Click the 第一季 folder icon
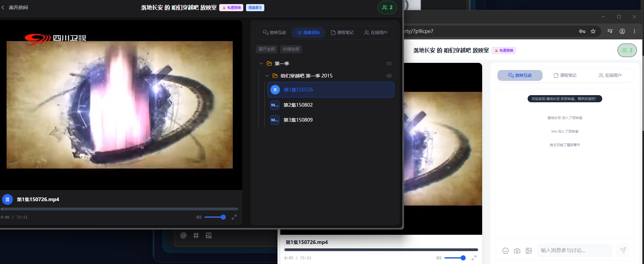Image resolution: width=644 pixels, height=264 pixels. tap(269, 64)
